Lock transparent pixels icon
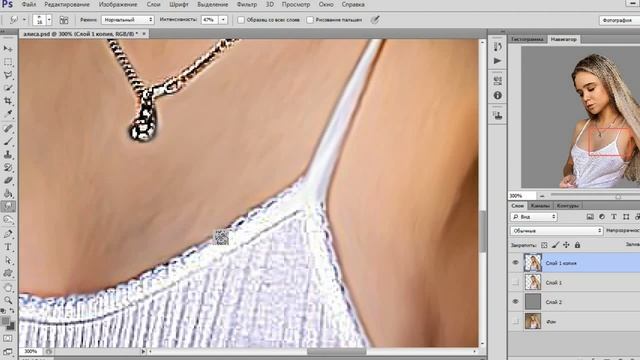Image resolution: width=640 pixels, height=360 pixels. tap(544, 245)
